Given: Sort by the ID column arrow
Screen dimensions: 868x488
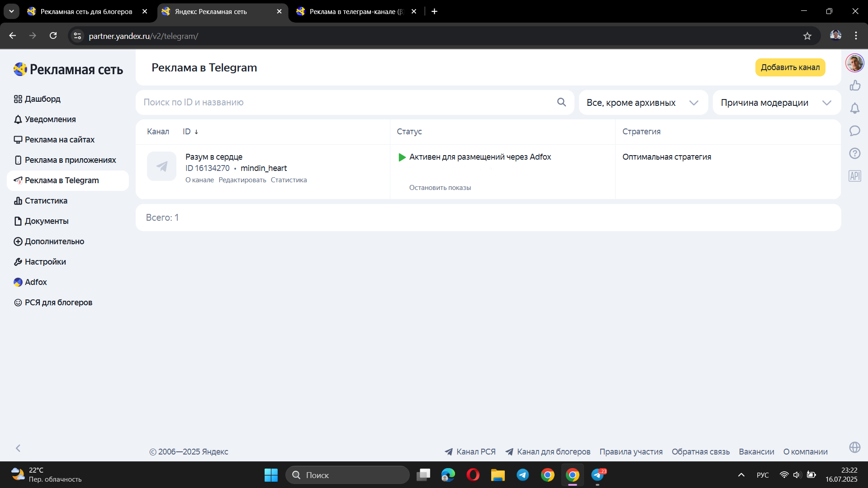Looking at the screenshot, I should coord(196,132).
